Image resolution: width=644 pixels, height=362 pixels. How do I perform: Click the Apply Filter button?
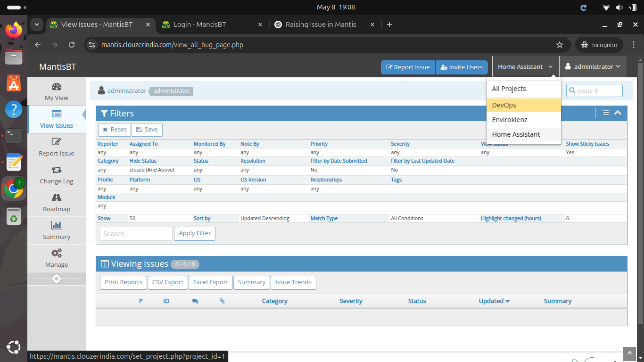(x=195, y=233)
